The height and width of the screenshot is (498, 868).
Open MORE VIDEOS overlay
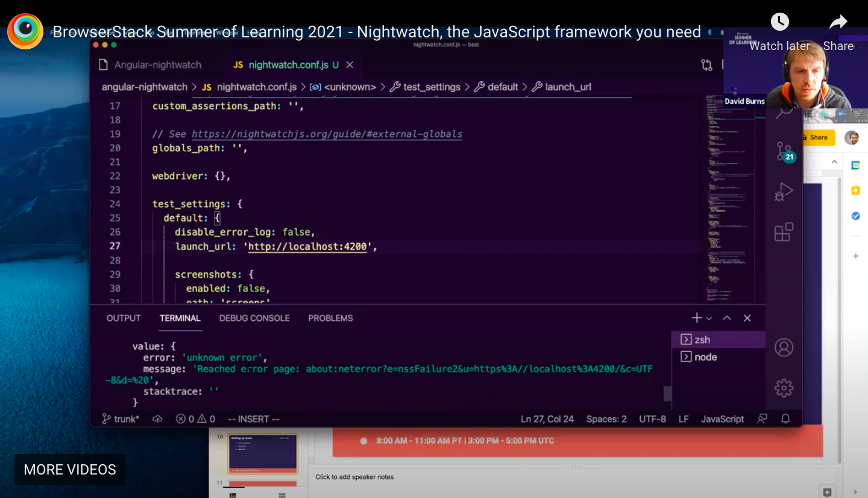point(70,470)
